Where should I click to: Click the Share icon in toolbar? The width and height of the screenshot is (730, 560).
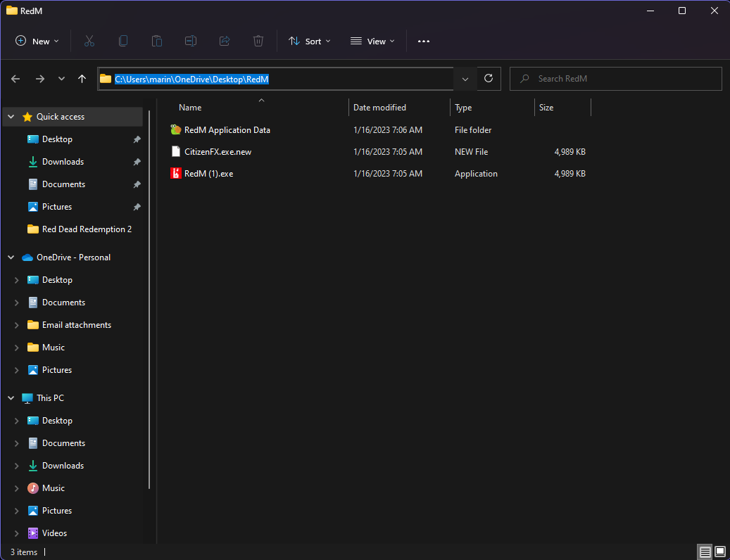tap(225, 42)
